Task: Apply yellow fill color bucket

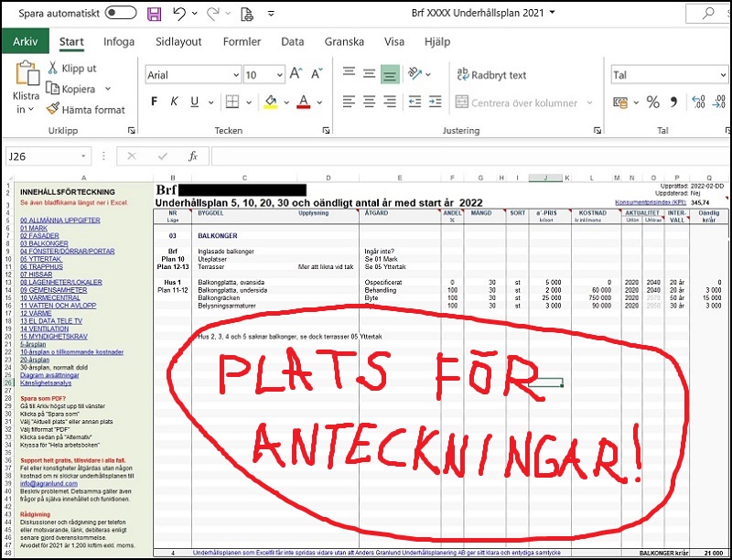Action: pyautogui.click(x=271, y=102)
